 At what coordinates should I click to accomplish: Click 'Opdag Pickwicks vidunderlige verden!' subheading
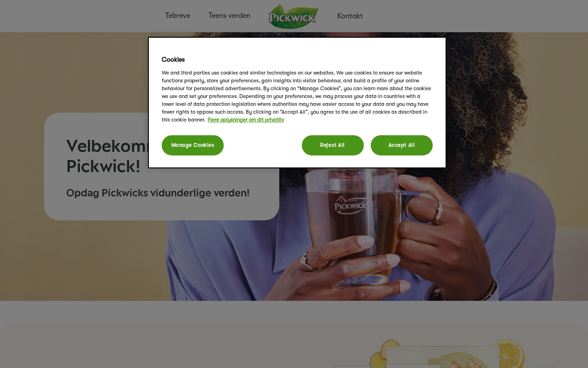tap(158, 193)
